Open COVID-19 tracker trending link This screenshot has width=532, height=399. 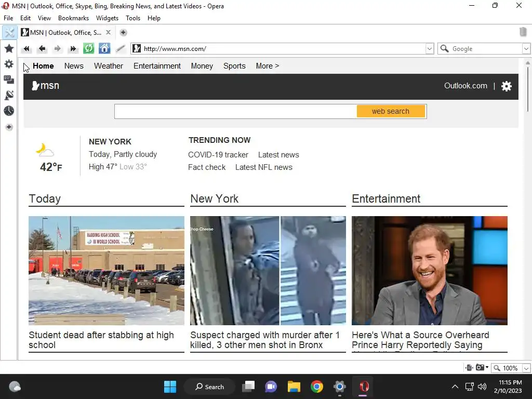point(218,155)
